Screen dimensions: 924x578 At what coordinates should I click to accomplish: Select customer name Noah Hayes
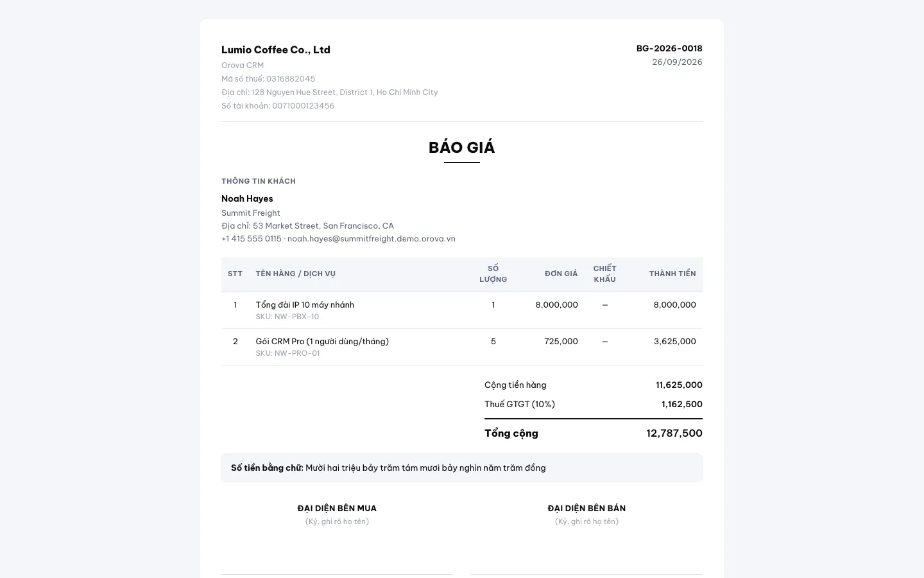pyautogui.click(x=247, y=198)
